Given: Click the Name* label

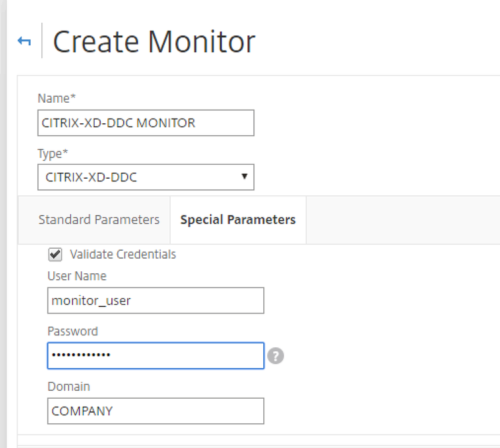Looking at the screenshot, I should point(57,98).
